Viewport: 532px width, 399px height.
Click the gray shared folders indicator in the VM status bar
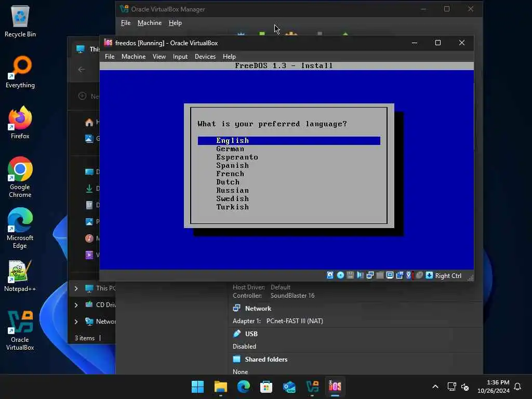pyautogui.click(x=380, y=275)
